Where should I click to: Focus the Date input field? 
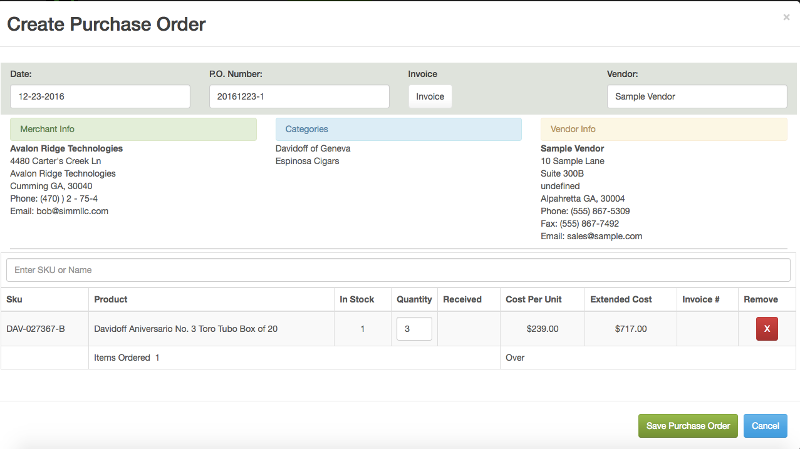[100, 96]
